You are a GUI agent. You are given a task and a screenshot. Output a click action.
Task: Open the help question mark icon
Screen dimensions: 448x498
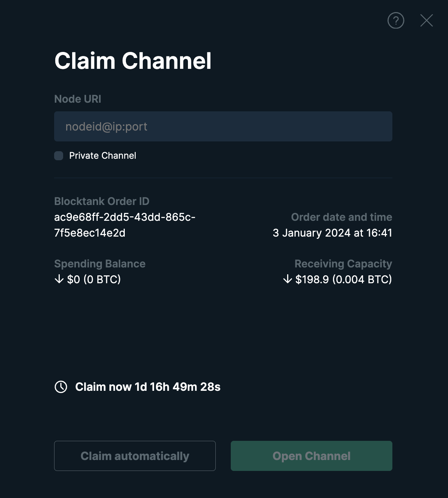click(396, 20)
